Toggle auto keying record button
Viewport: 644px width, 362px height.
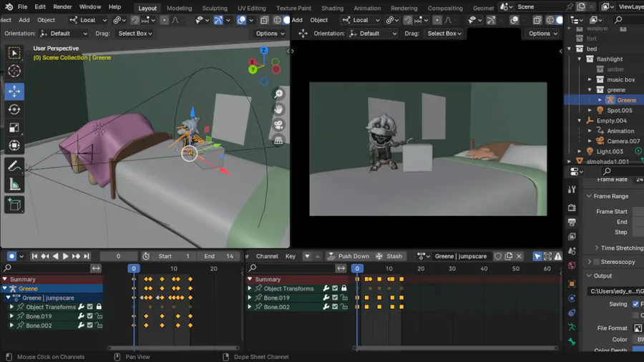11,256
